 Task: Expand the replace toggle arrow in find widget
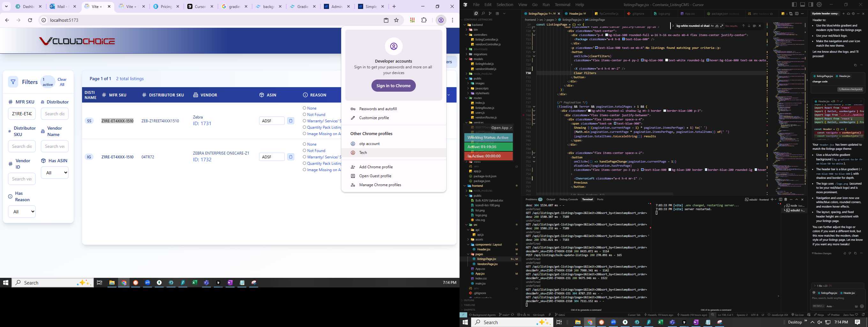[x=673, y=26]
